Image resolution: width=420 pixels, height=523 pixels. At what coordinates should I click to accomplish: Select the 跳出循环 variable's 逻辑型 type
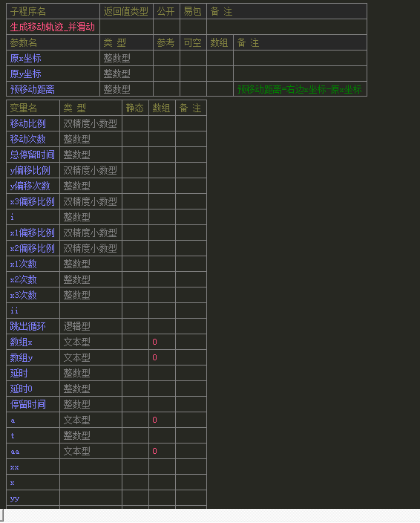77,326
